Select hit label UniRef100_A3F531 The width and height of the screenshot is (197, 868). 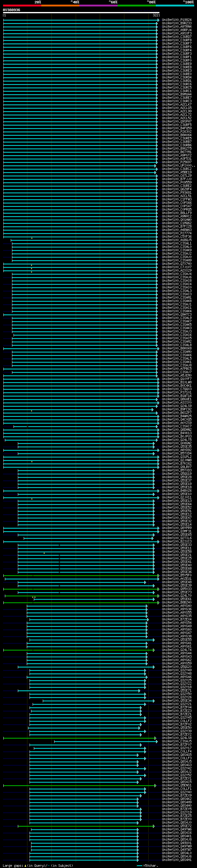pos(176,159)
